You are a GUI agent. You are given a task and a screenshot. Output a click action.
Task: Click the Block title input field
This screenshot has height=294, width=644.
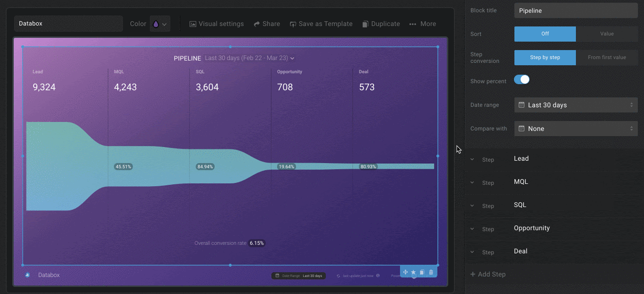click(x=575, y=10)
